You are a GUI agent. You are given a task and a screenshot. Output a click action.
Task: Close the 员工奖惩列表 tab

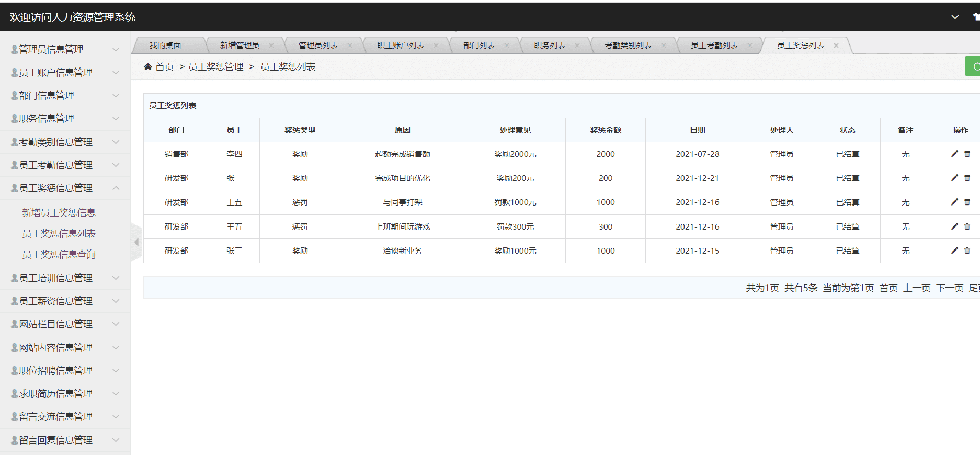836,45
